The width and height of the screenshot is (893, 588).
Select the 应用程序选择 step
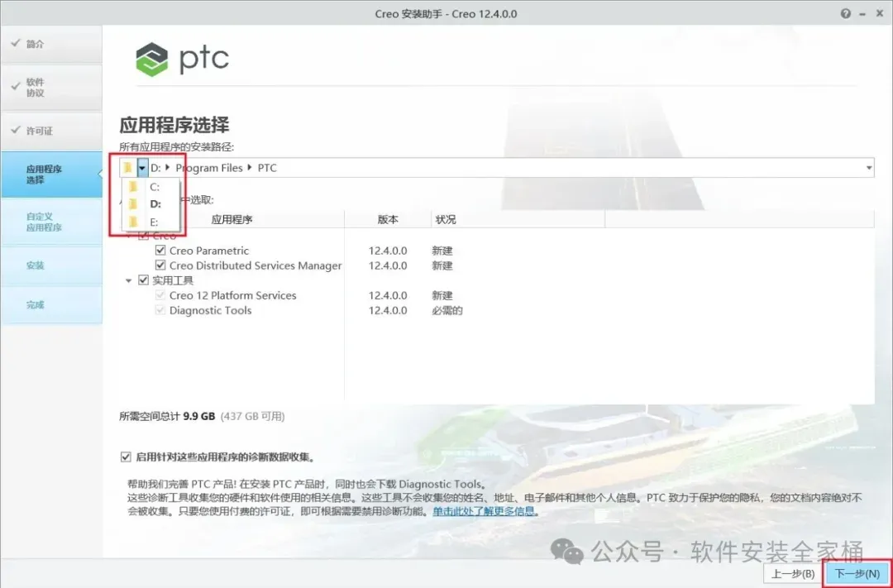51,174
